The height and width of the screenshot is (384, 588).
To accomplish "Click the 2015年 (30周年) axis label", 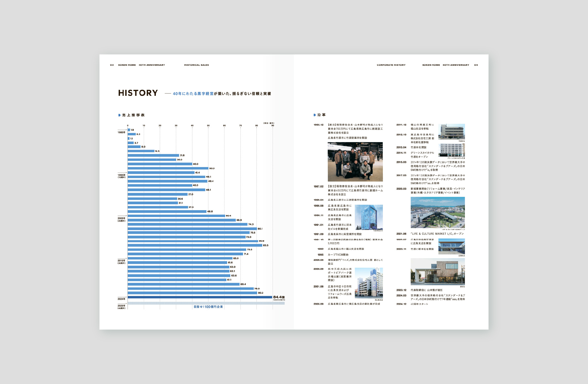I will pyautogui.click(x=122, y=262).
